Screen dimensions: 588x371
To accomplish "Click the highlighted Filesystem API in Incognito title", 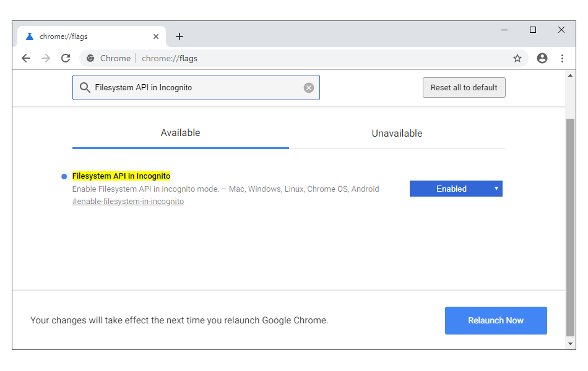I will [121, 176].
